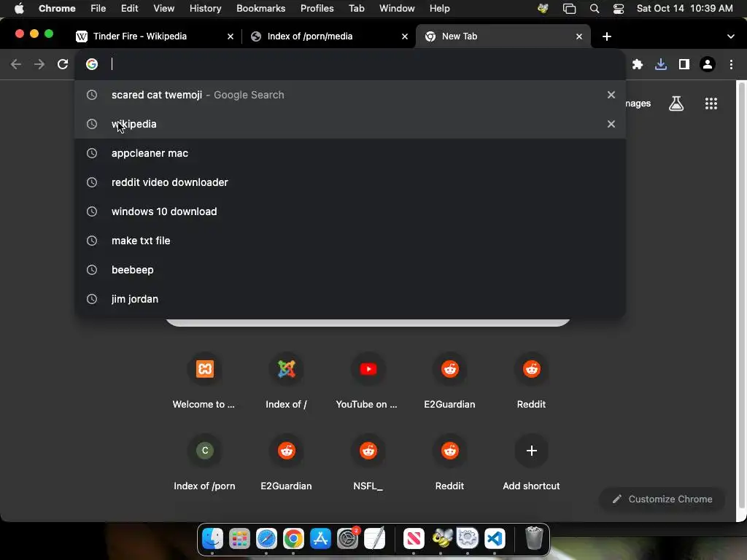Viewport: 747px width, 560px height.
Task: Select the 'jim jordan' suggestion
Action: 349,299
